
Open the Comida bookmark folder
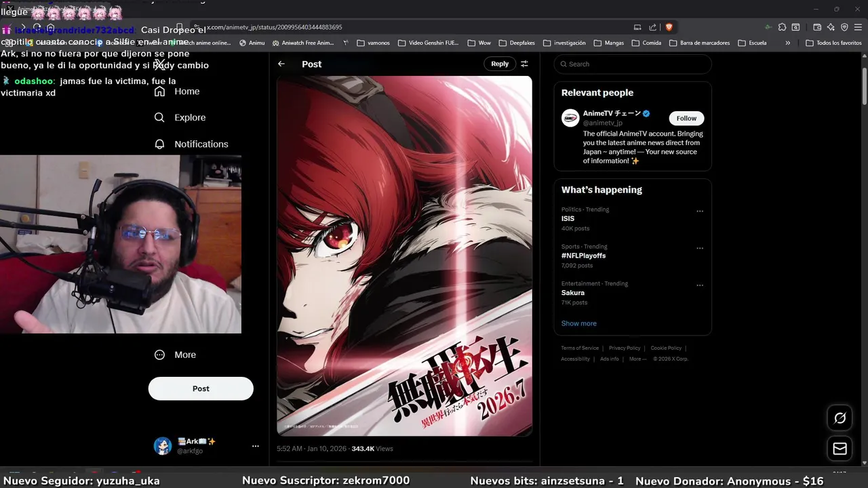(x=646, y=43)
